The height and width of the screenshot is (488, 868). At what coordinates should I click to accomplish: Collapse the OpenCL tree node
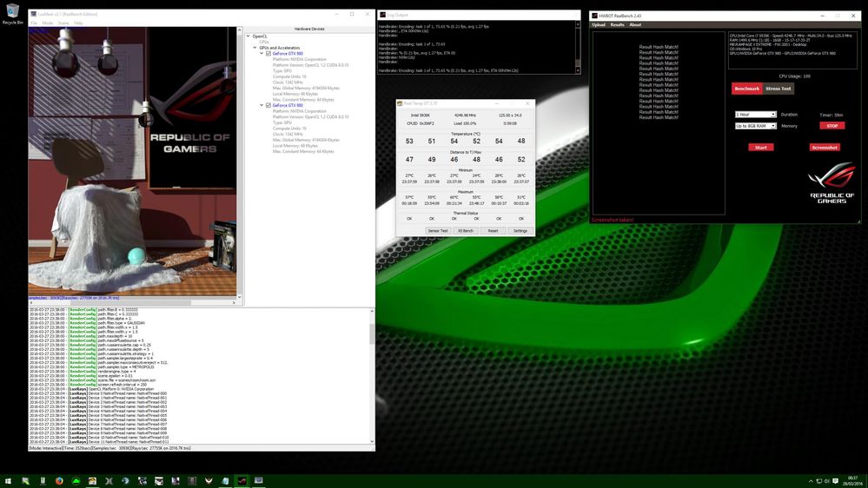click(248, 36)
